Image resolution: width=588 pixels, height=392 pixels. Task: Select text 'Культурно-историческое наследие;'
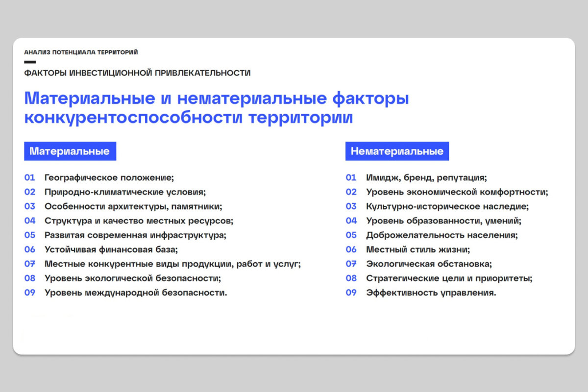pyautogui.click(x=447, y=206)
